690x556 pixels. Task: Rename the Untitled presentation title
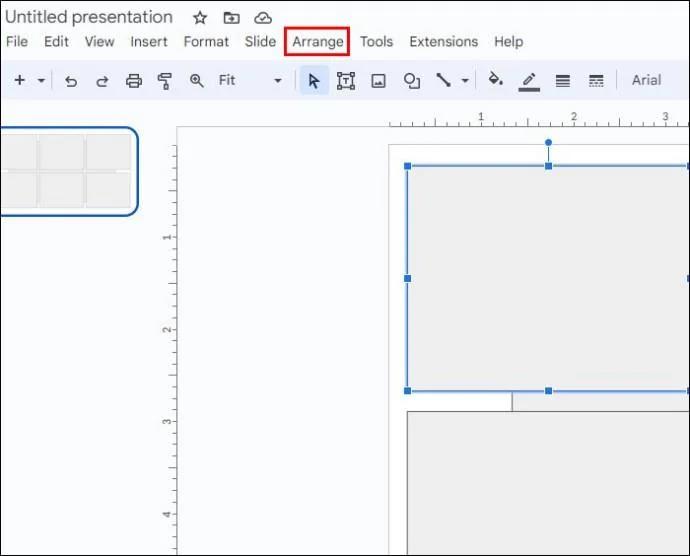click(x=89, y=17)
